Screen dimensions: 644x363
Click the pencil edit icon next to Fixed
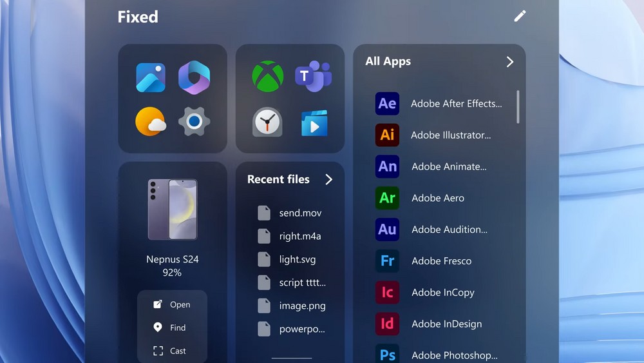[520, 16]
